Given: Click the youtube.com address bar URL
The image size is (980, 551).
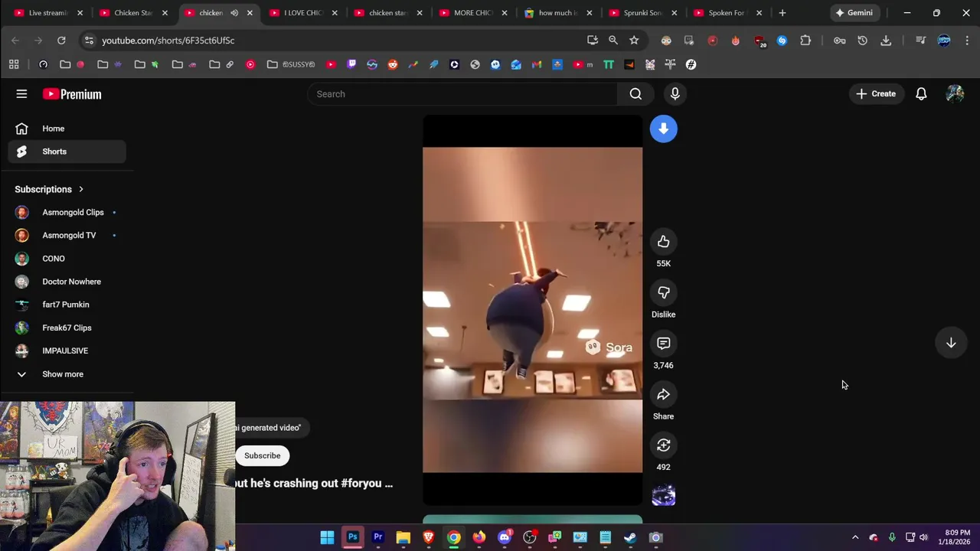Looking at the screenshot, I should 168,41.
